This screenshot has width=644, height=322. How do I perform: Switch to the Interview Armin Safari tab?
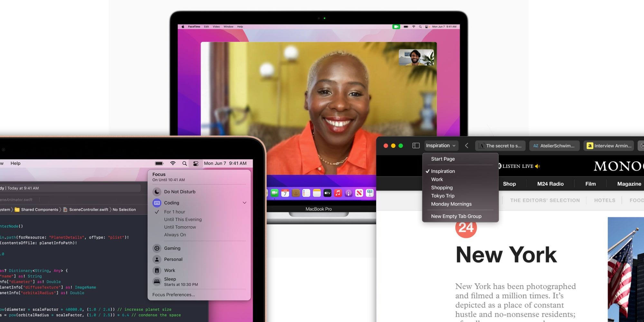click(608, 146)
